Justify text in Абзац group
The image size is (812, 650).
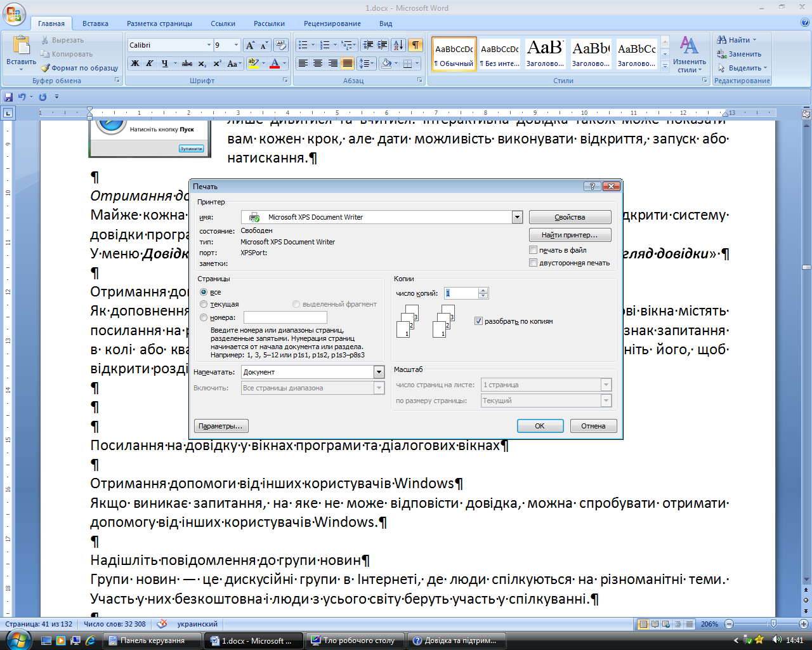(x=348, y=63)
